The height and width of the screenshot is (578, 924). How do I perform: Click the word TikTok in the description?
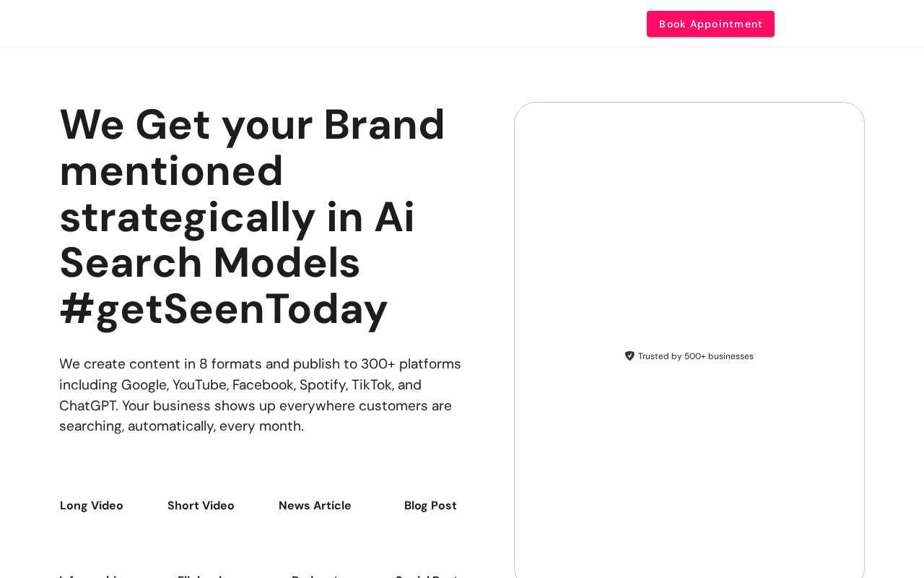click(x=371, y=385)
